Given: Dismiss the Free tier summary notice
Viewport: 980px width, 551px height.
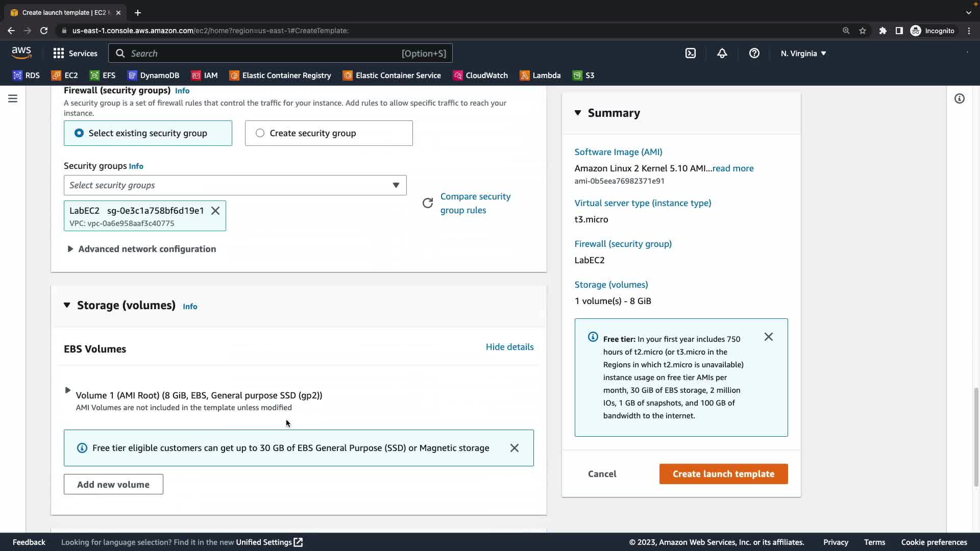Looking at the screenshot, I should point(768,337).
